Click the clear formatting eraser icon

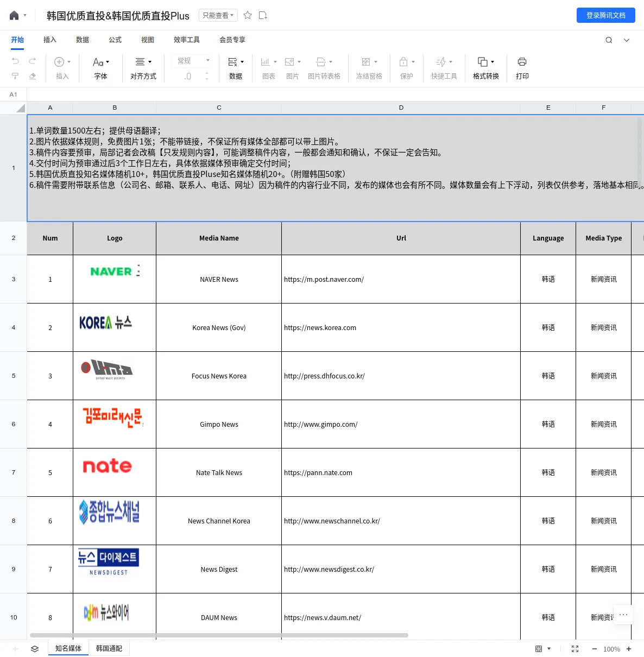point(33,76)
